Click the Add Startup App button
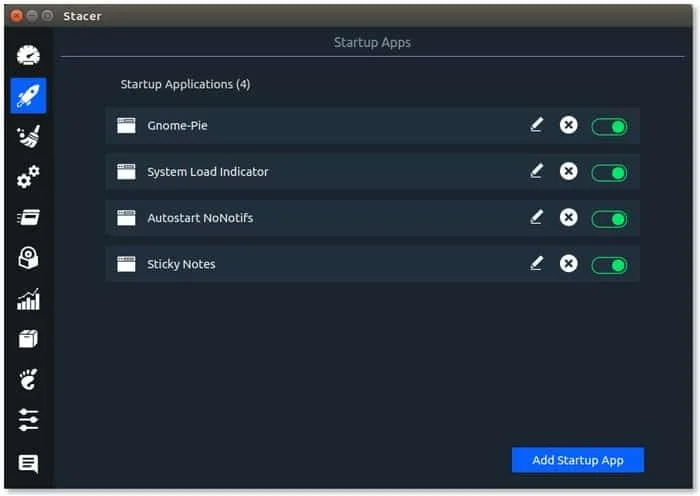 click(578, 460)
